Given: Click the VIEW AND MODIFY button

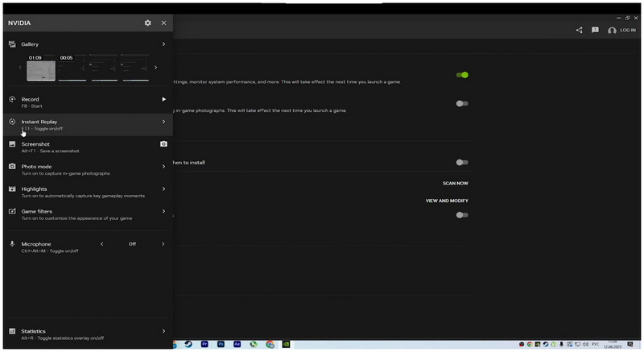Looking at the screenshot, I should click(447, 201).
